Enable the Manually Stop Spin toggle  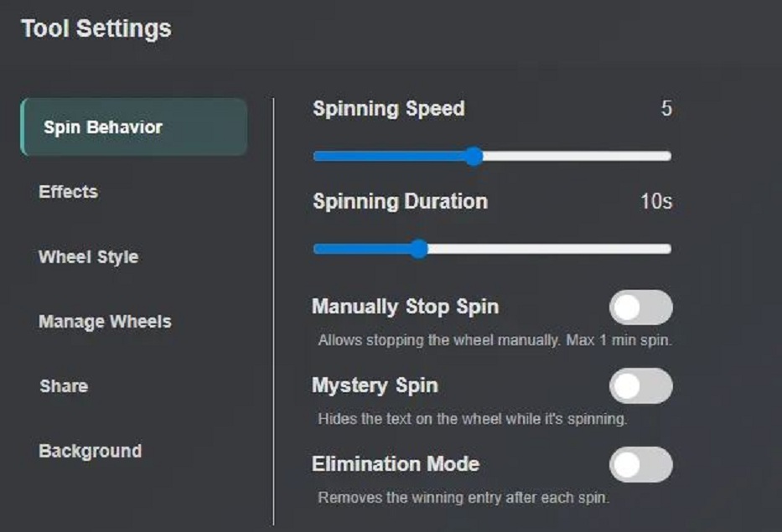pos(640,307)
